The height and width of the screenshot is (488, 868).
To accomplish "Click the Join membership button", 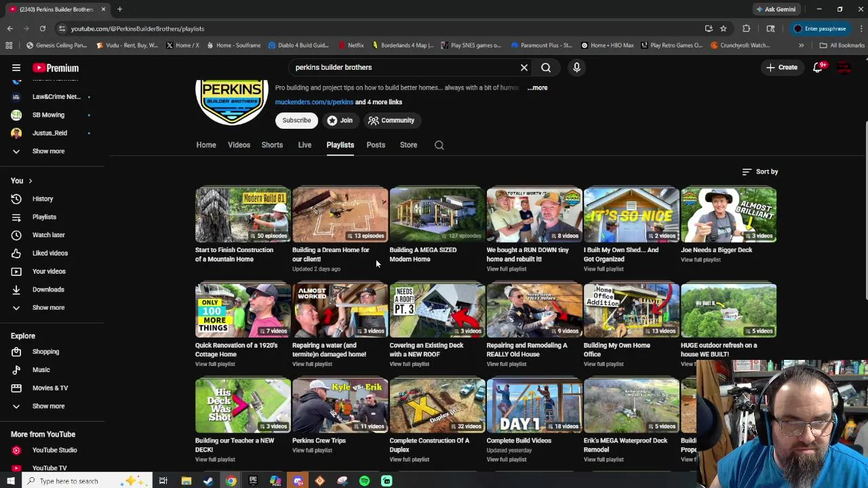I will pyautogui.click(x=340, y=121).
